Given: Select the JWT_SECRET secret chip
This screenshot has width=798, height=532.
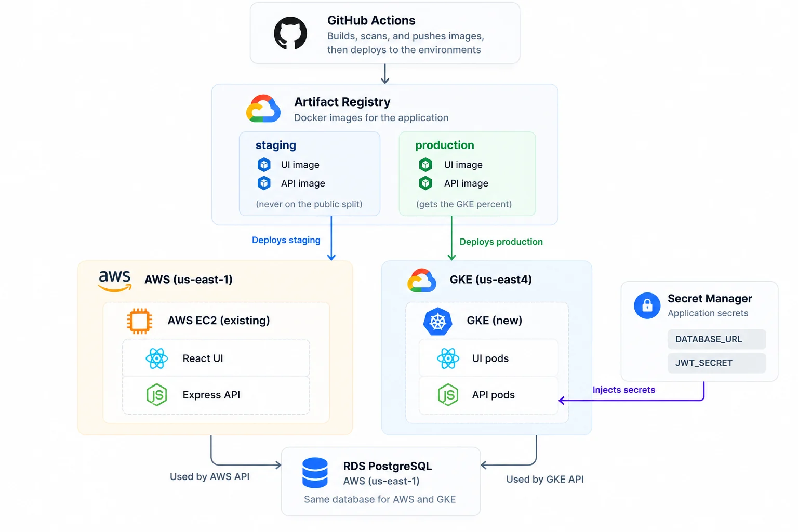Looking at the screenshot, I should click(x=716, y=363).
